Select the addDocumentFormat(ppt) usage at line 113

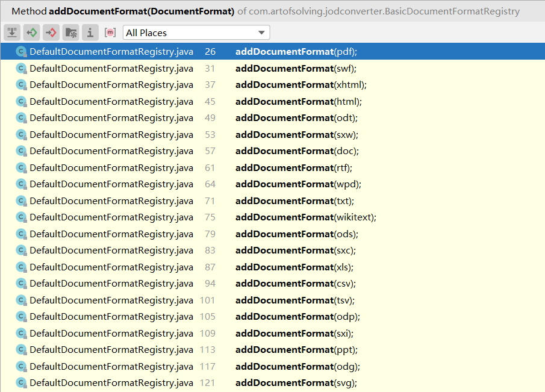296,350
